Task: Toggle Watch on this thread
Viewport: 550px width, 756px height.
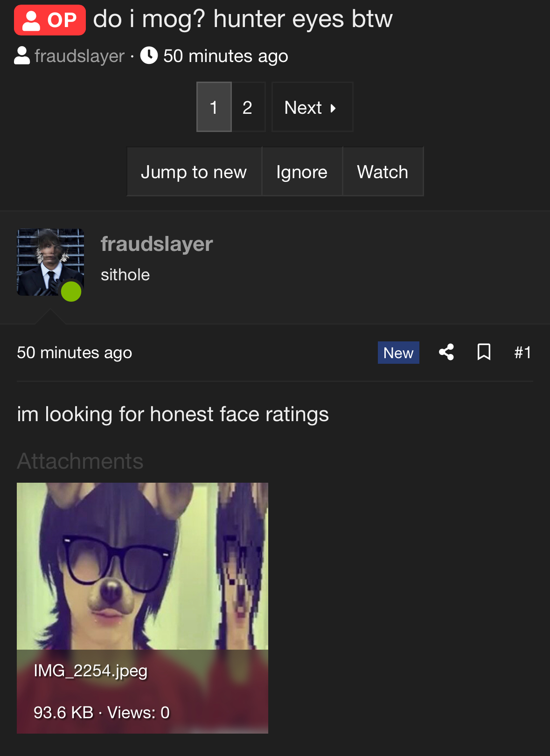Action: [383, 172]
